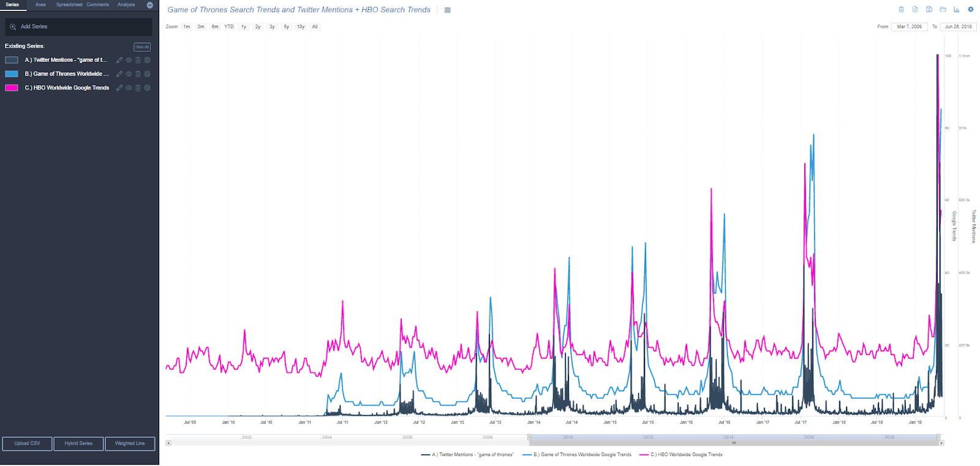Edit the Twitter Mentions series with pencil
The width and height of the screenshot is (980, 466).
pos(119,60)
